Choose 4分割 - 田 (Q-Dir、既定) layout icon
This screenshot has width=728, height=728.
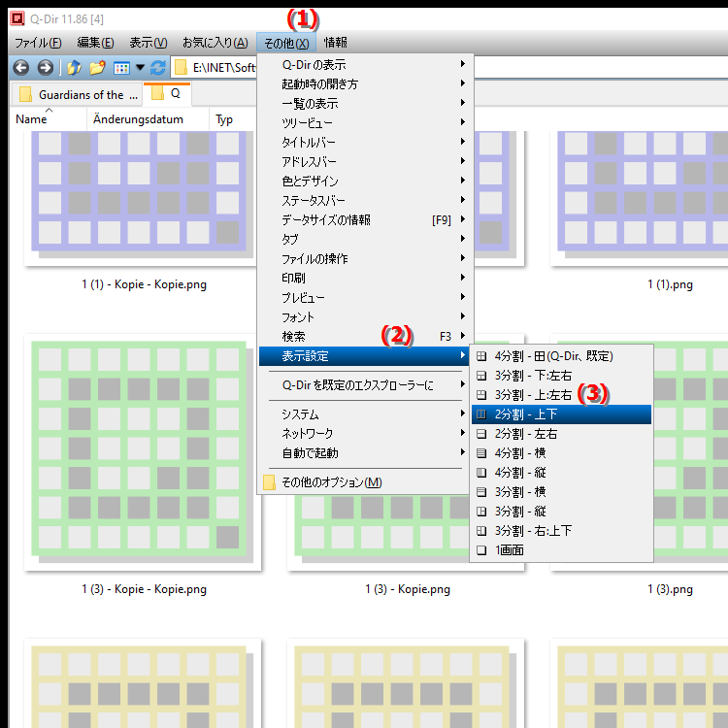coord(481,356)
